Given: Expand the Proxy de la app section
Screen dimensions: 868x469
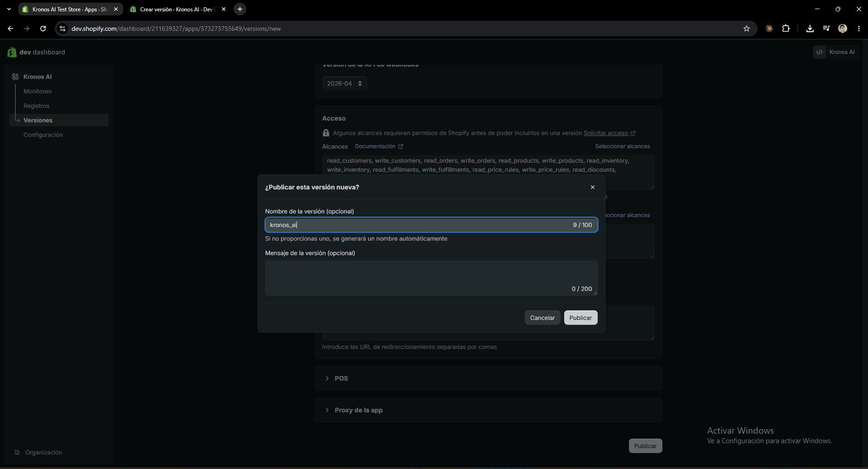Looking at the screenshot, I should [x=488, y=410].
